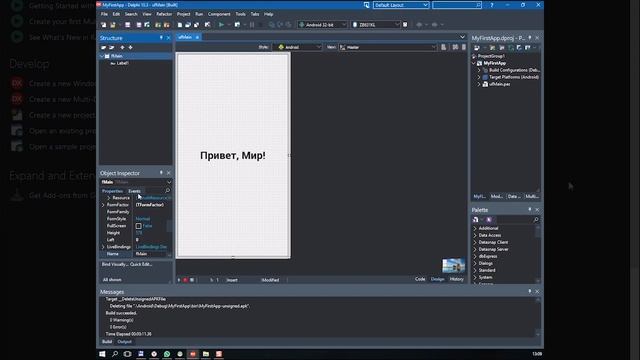Click the green Run arrow in toolbar
This screenshot has height=360, width=640.
pos(221,25)
